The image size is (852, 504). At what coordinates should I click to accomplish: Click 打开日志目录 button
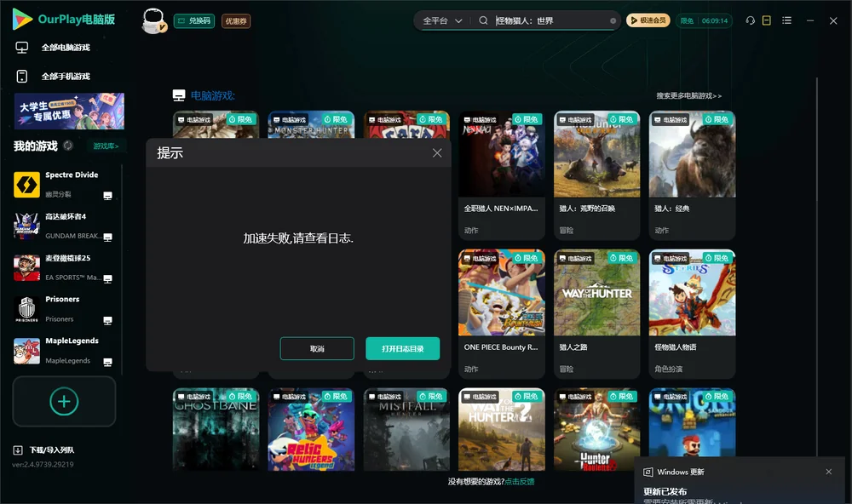click(403, 349)
